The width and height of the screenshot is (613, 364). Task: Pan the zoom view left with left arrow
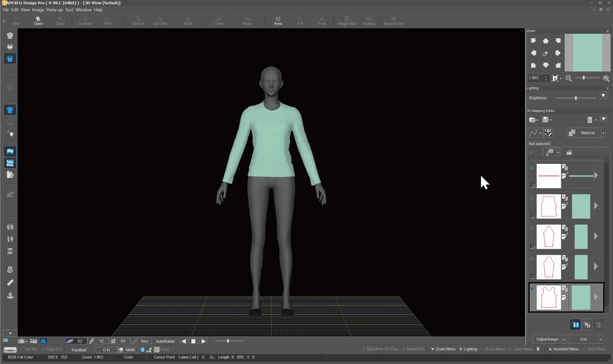coord(534,53)
